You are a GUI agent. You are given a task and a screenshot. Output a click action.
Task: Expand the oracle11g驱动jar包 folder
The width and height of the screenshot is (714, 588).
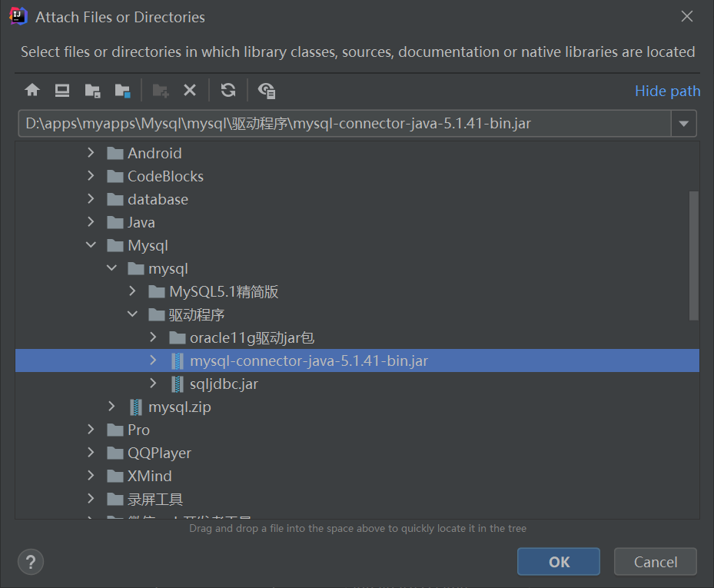click(153, 337)
